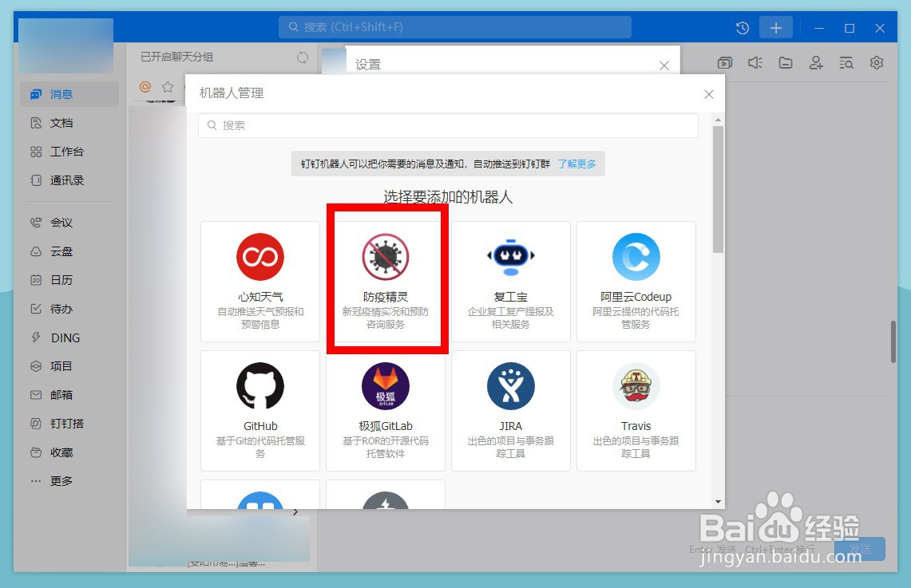
Task: Click the star filter icon in chat list
Action: (168, 87)
